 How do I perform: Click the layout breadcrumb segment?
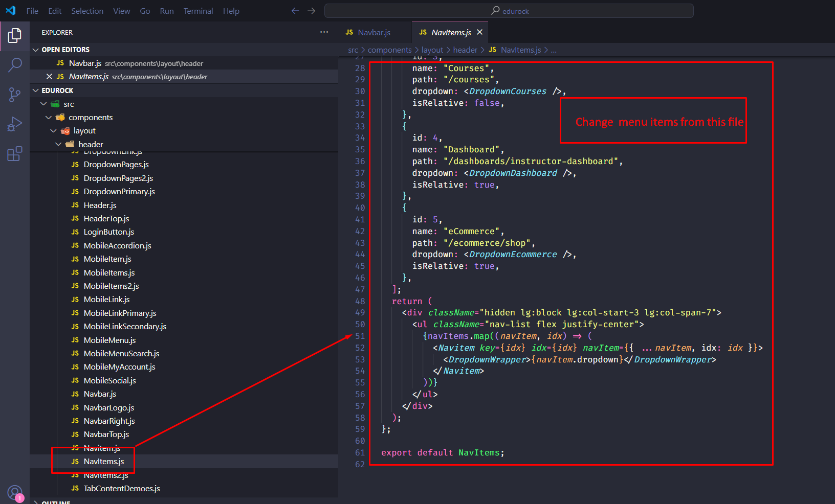(x=432, y=50)
